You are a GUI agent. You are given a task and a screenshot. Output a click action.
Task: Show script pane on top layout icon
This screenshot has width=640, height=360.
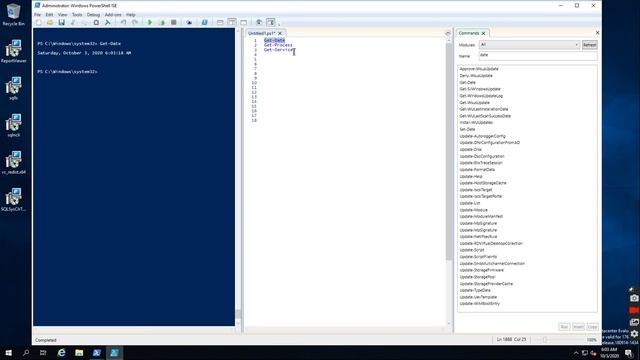(x=220, y=22)
